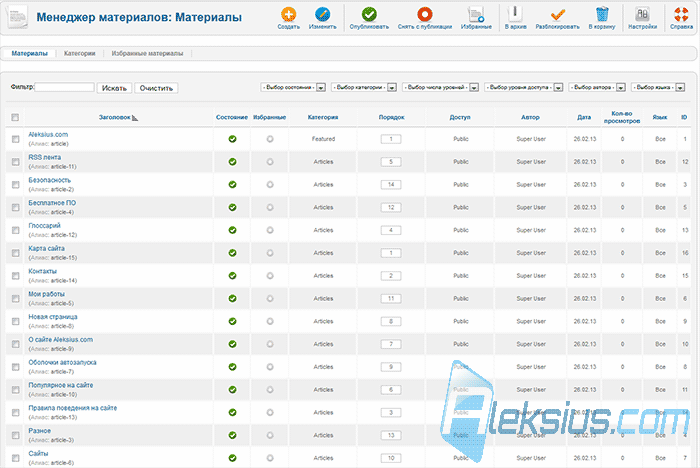This screenshot has width=700, height=468.
Task: Check the Контакты row checkbox
Action: pyautogui.click(x=16, y=276)
